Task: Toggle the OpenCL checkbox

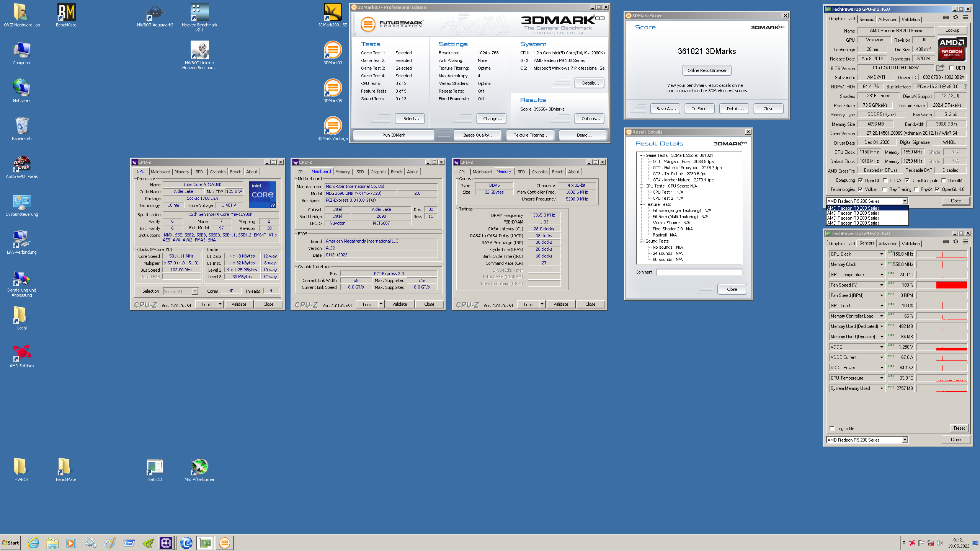Action: pos(861,180)
